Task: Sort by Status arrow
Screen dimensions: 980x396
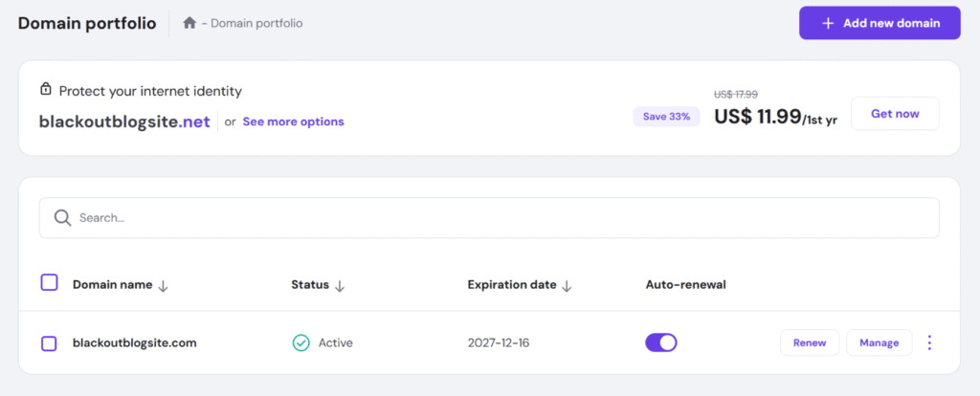Action: point(340,285)
